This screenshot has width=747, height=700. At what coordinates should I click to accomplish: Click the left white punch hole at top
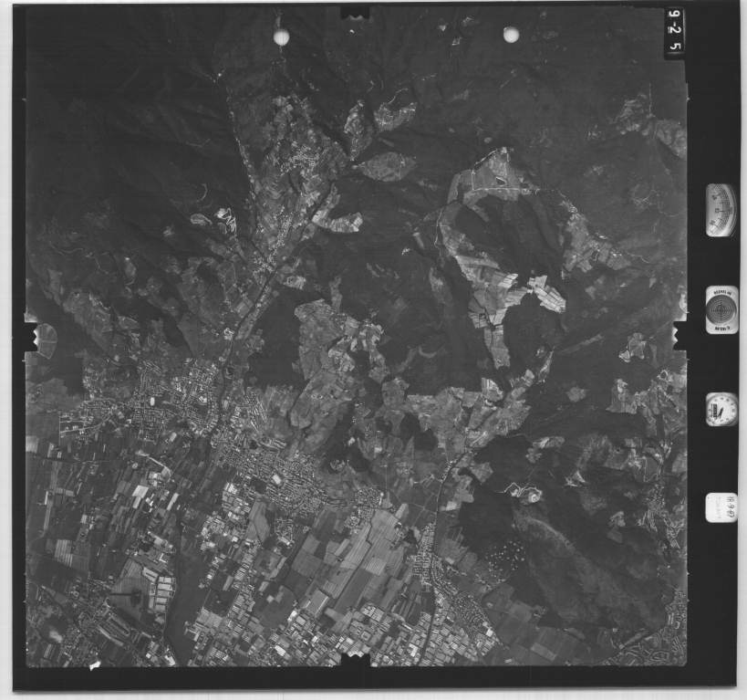pyautogui.click(x=281, y=37)
